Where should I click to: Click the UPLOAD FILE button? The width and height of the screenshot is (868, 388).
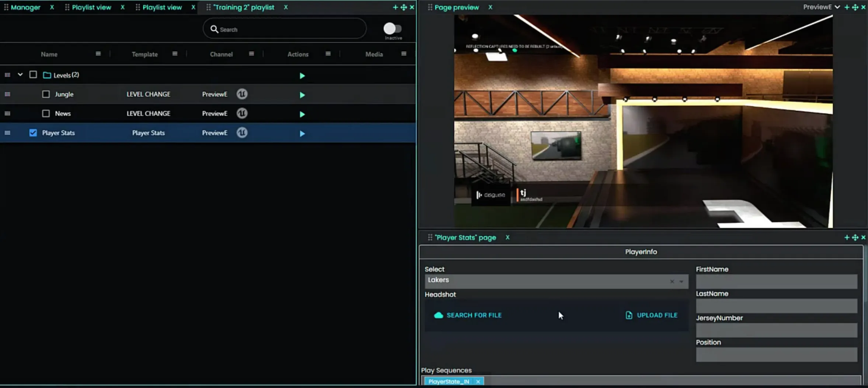click(x=652, y=315)
